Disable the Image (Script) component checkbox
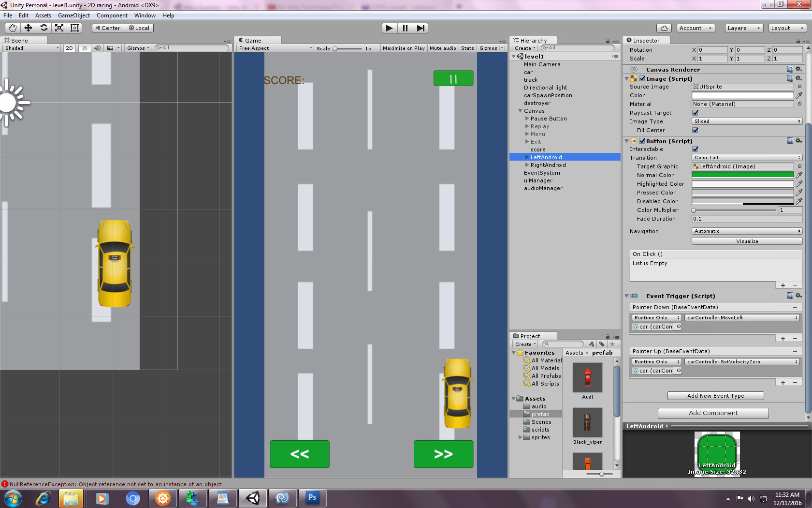Image resolution: width=812 pixels, height=508 pixels. coord(642,78)
